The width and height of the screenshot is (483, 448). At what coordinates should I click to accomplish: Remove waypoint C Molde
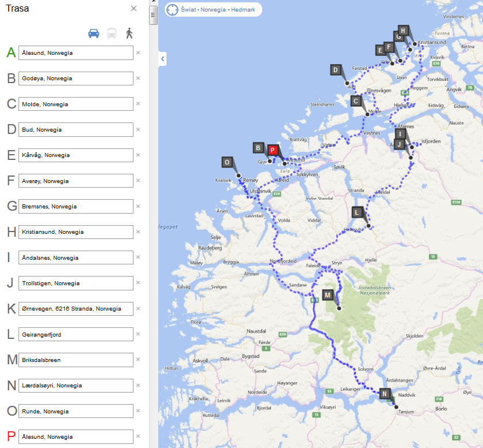coord(138,104)
